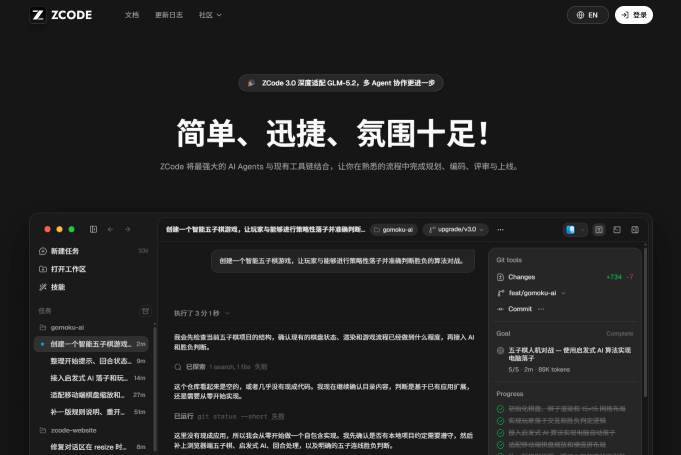Open the 更新日志 nav link
Viewport: 681px width, 455px height.
(169, 15)
